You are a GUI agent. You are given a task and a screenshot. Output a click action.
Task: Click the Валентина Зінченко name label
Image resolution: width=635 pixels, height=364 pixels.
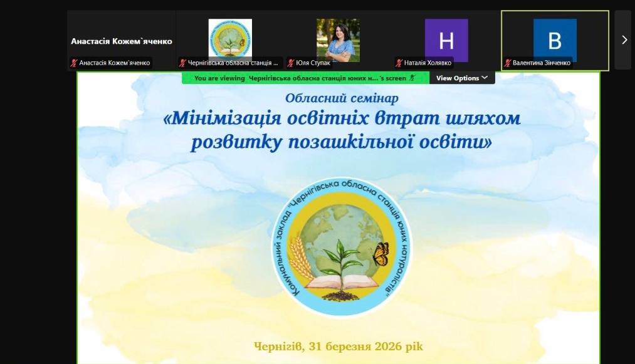[x=542, y=63]
